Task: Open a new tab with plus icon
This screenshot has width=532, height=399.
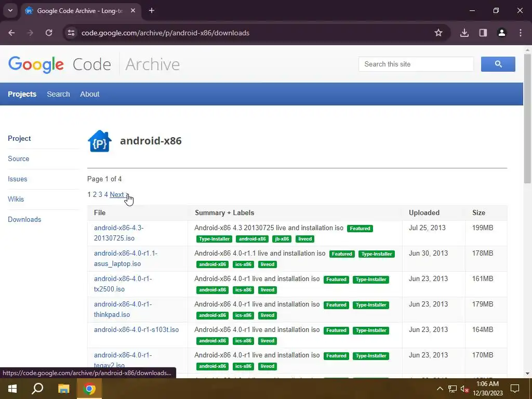Action: coord(152,11)
